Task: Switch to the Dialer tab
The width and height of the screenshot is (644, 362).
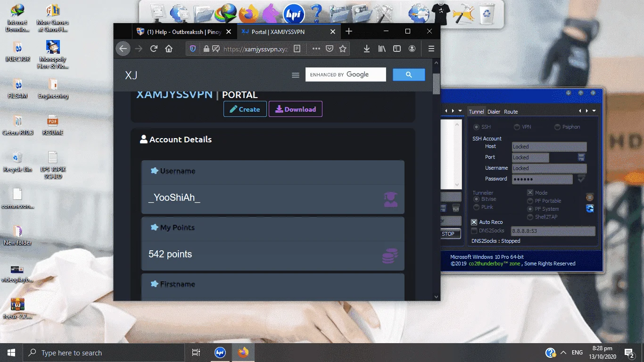Action: pyautogui.click(x=494, y=112)
